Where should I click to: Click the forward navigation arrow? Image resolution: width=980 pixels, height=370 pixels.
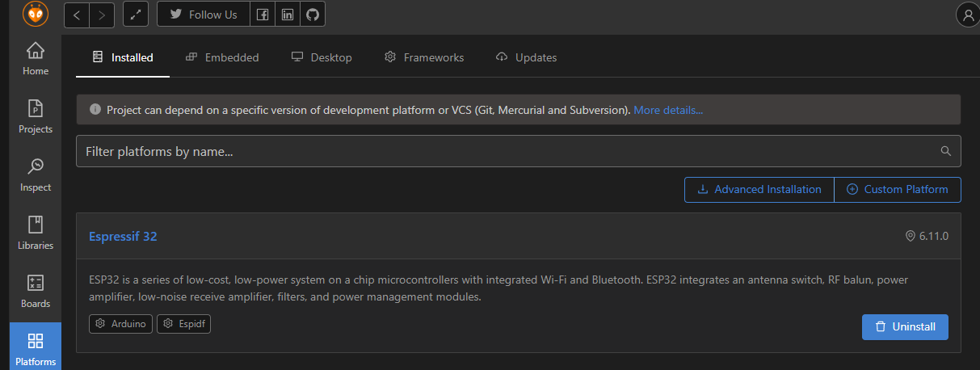(x=102, y=15)
